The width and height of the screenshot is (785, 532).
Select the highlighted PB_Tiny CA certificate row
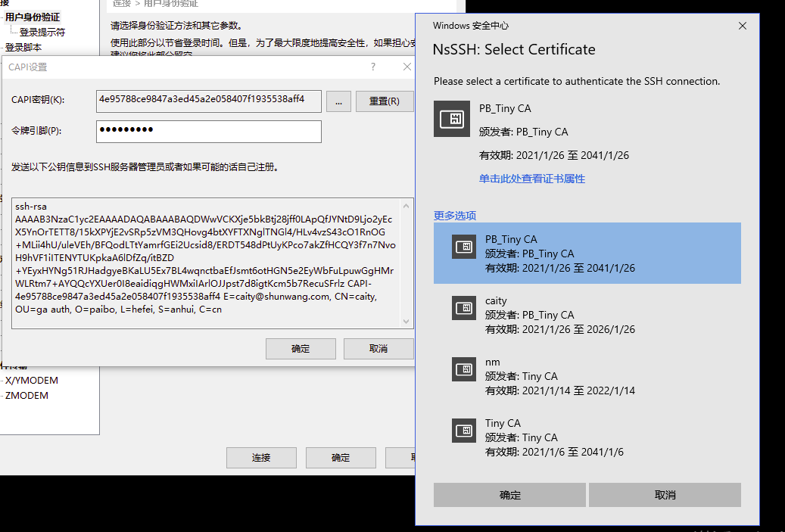click(x=587, y=254)
